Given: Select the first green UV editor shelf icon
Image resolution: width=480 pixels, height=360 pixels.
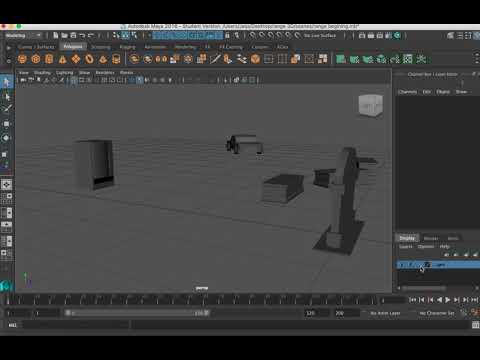Looking at the screenshot, I should tap(341, 59).
